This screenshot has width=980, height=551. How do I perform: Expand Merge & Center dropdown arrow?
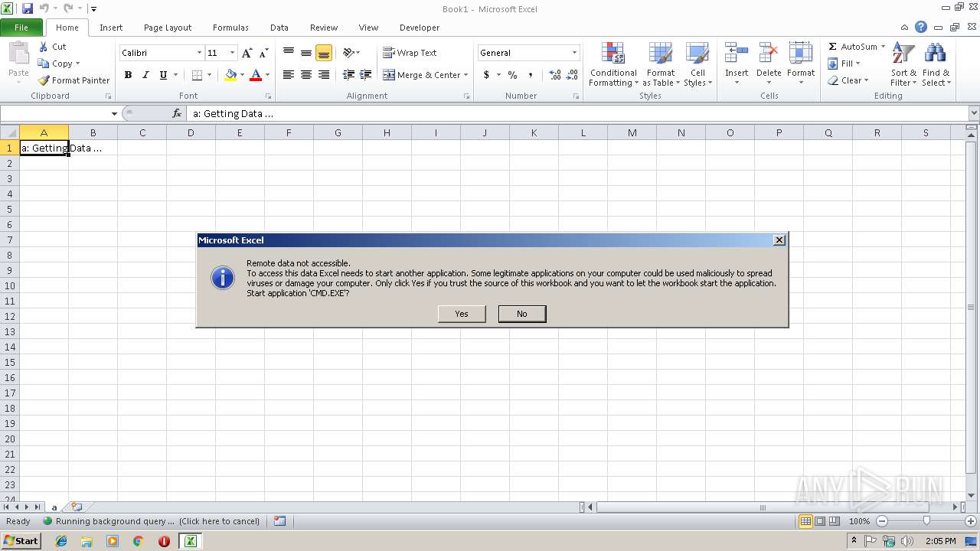click(466, 75)
